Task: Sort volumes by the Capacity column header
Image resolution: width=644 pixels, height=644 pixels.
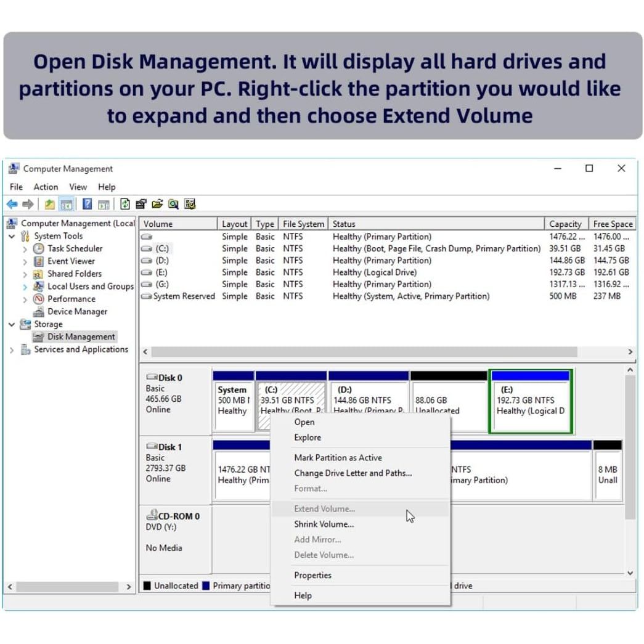Action: (565, 224)
